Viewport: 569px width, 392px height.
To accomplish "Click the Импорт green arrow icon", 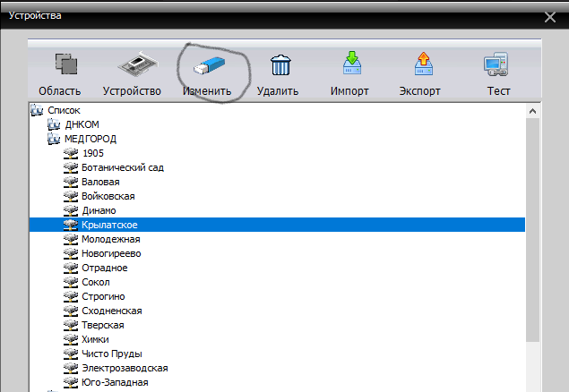I will click(x=352, y=63).
